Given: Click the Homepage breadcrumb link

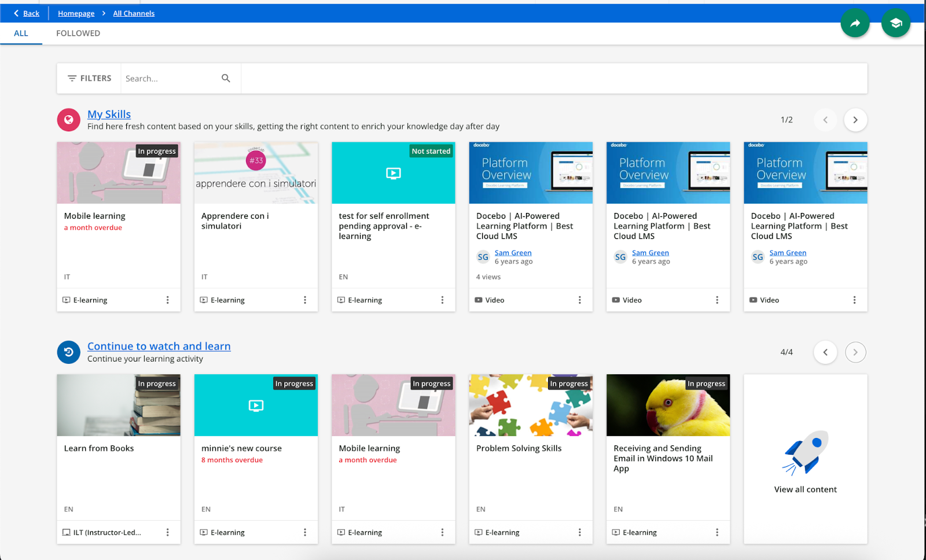Looking at the screenshot, I should pos(76,13).
